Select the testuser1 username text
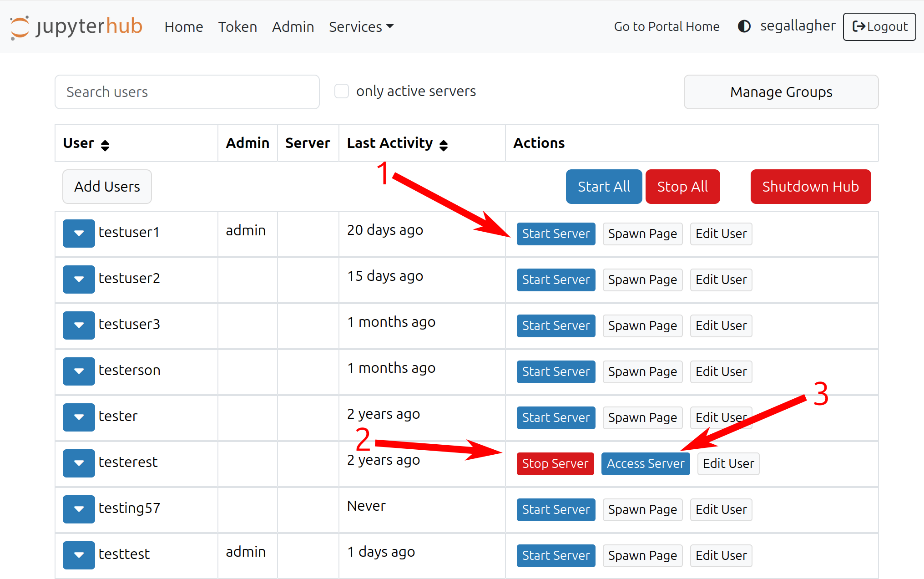 [129, 232]
